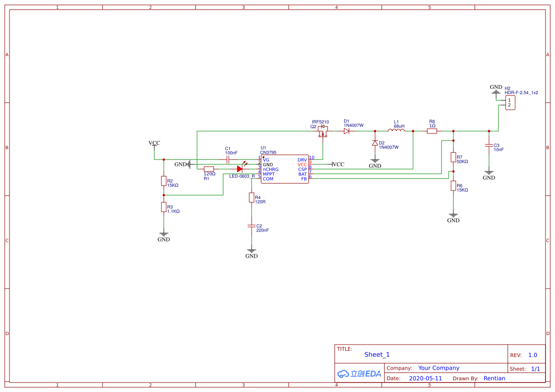Select the L1 68uH inductor symbol
The height and width of the screenshot is (392, 555).
[396, 130]
